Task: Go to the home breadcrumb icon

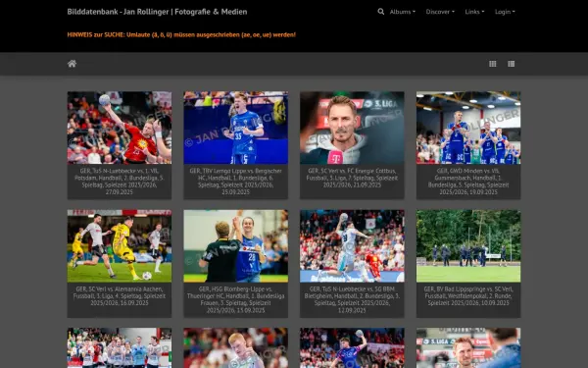Action: (x=72, y=64)
